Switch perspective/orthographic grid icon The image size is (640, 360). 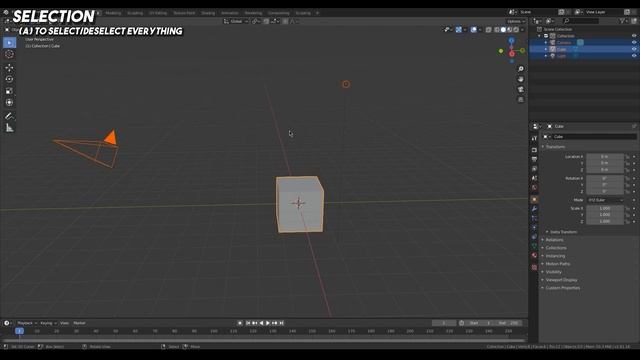pos(521,100)
